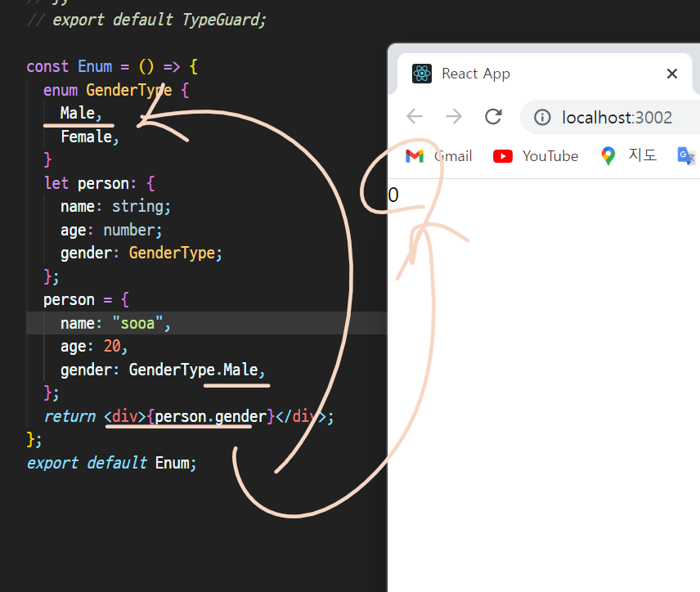Click the commented 'export default TypeGuard;' line

[x=146, y=20]
